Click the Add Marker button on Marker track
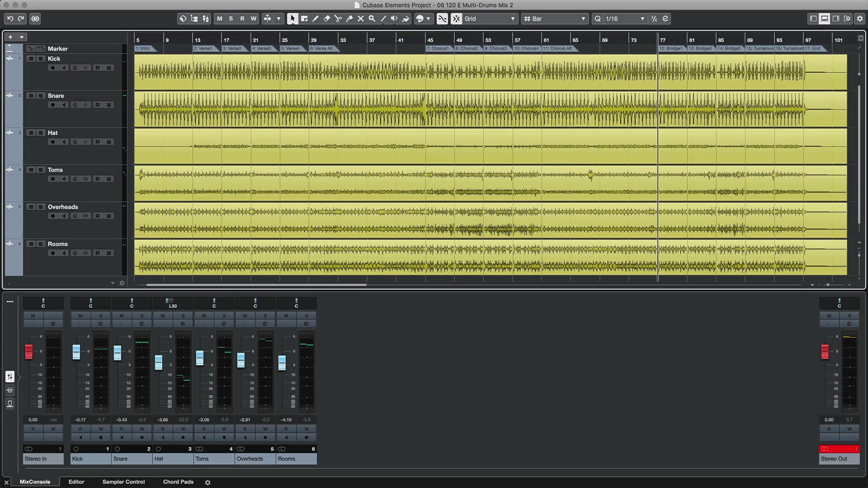Screen dimensions: 868x488 click(30, 48)
